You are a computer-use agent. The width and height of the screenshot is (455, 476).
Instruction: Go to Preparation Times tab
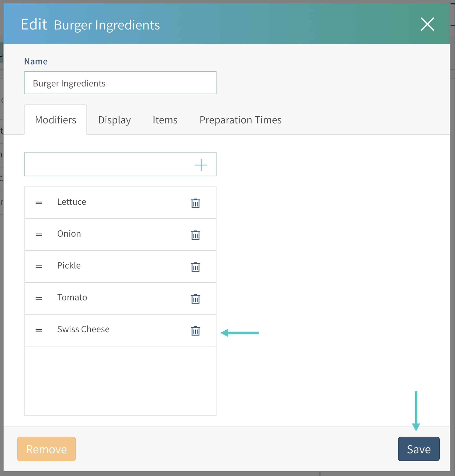point(240,120)
